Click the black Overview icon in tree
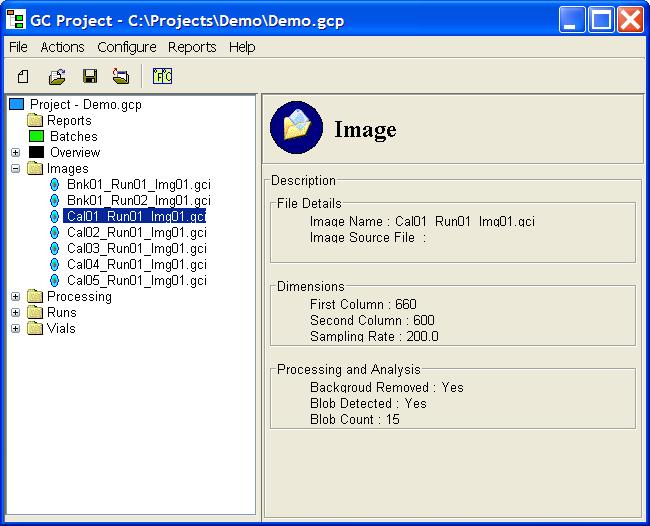Image resolution: width=650 pixels, height=526 pixels. 36,152
